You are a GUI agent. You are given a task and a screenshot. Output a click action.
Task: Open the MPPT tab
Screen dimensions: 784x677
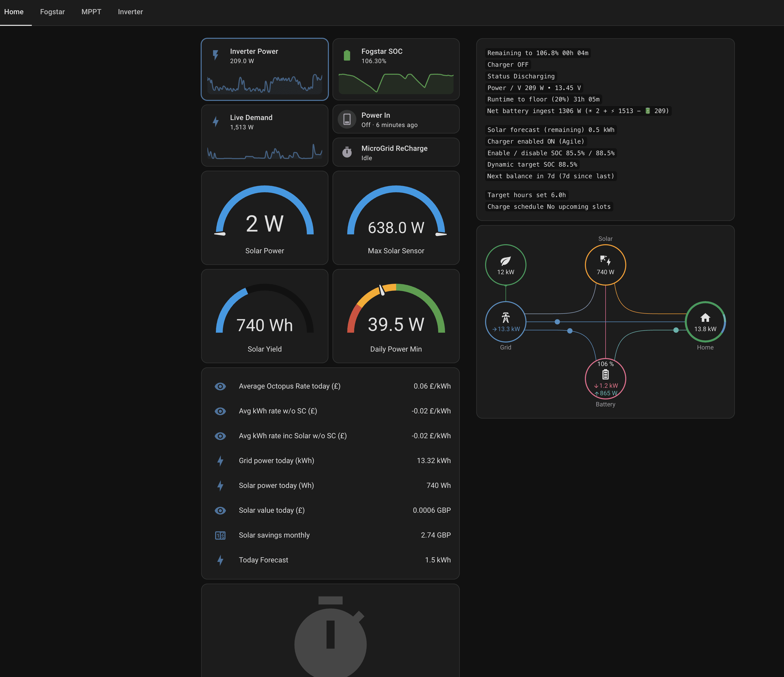(91, 12)
